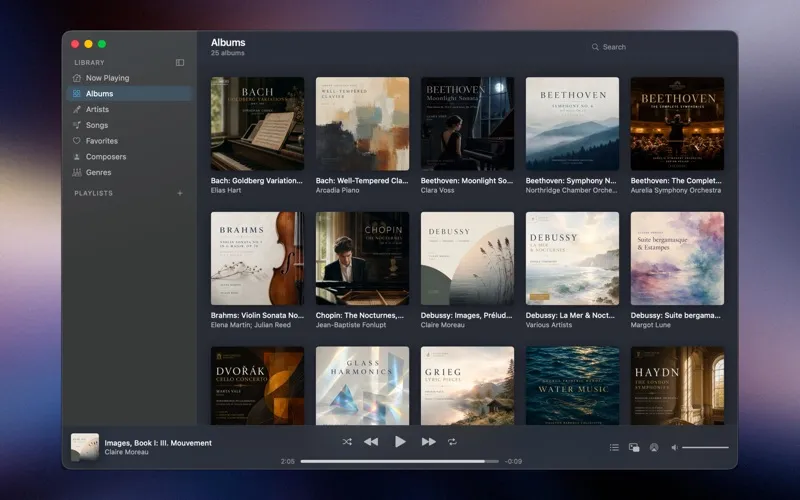Click artist name Margot Lune
The image size is (800, 500).
651,325
